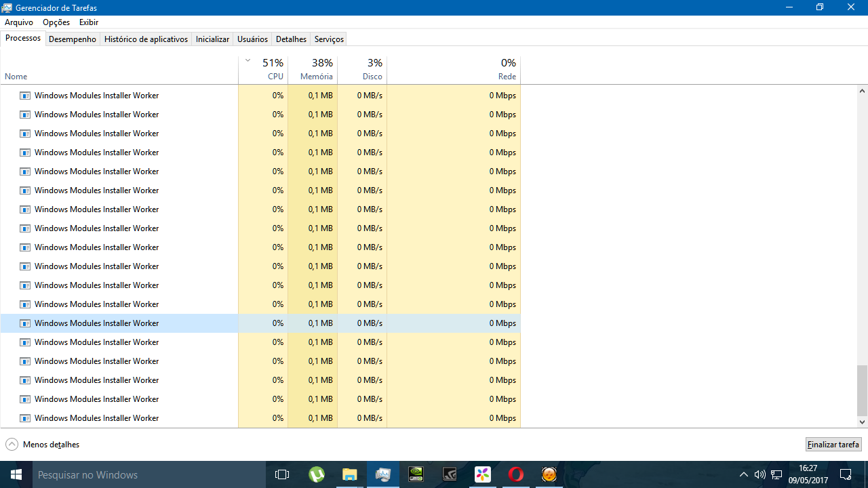Image resolution: width=868 pixels, height=488 pixels.
Task: Open File Explorer from the taskbar
Action: 349,474
